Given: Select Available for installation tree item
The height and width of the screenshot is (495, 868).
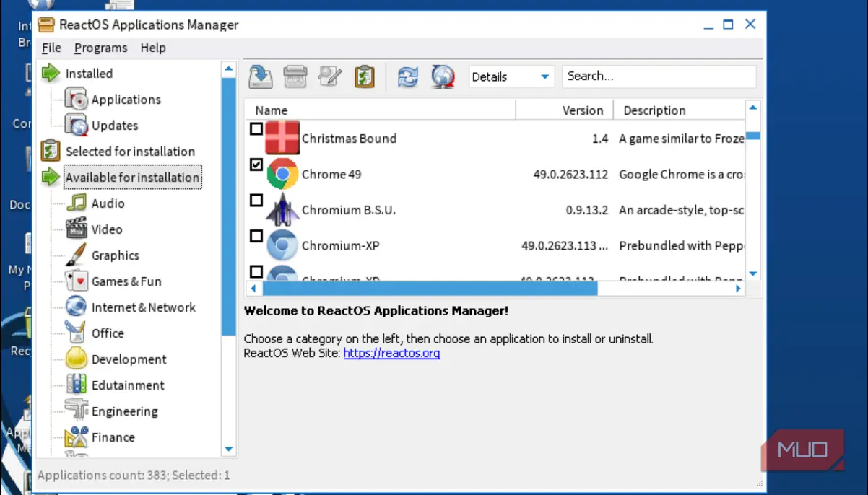Looking at the screenshot, I should coord(132,177).
